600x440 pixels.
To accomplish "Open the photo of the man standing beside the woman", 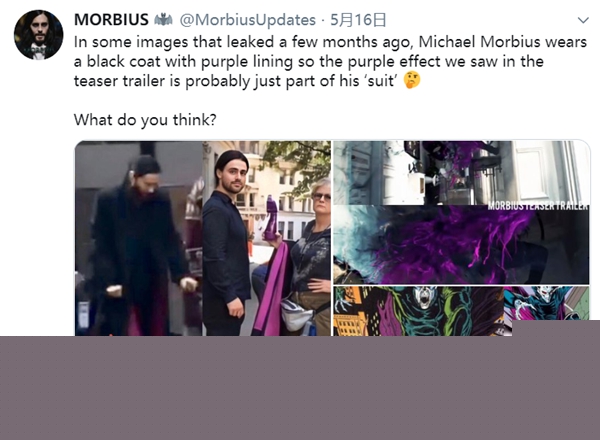I will [x=267, y=238].
